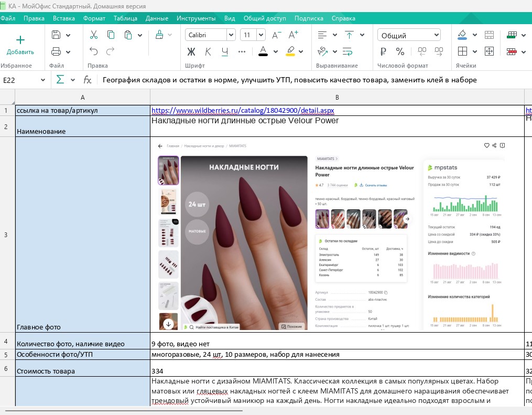Apply yellow highlight color swatch
The height and width of the screenshot is (415, 532).
coord(290,51)
